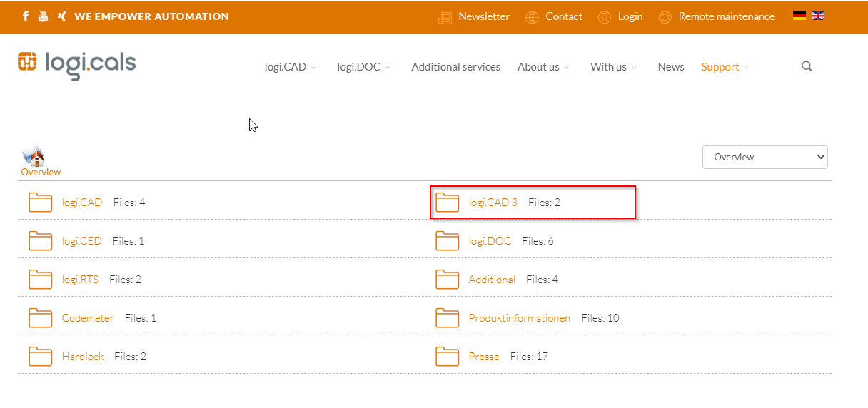Click the Produktinformationen folder icon

pyautogui.click(x=448, y=318)
